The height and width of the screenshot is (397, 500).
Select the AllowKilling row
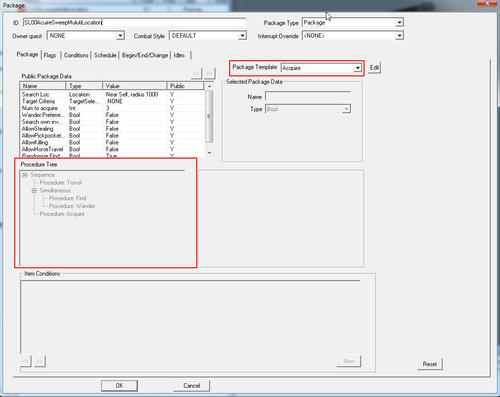click(112, 142)
